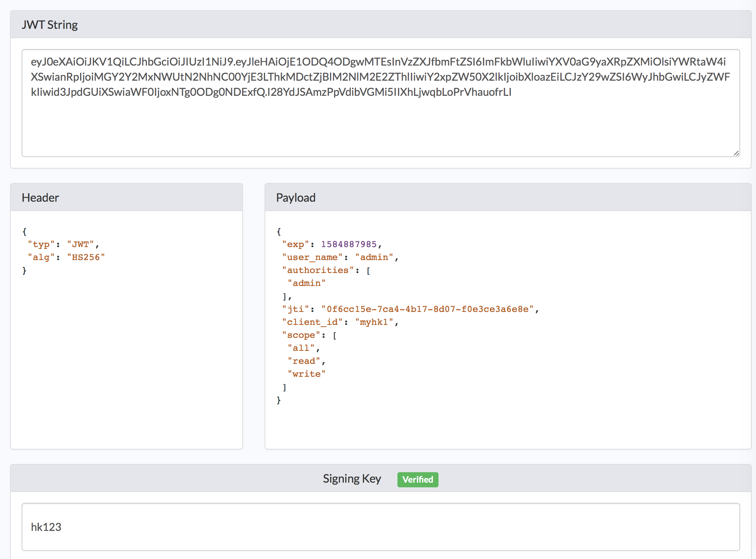Click the Signing Key input field

tap(380, 527)
